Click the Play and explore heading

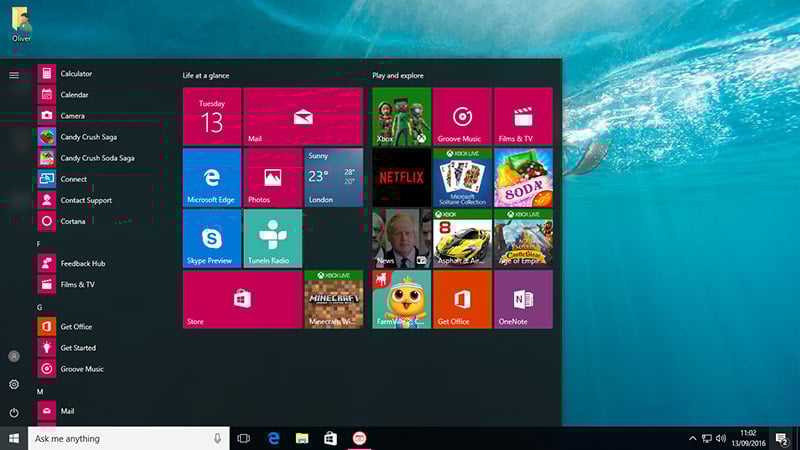[398, 76]
